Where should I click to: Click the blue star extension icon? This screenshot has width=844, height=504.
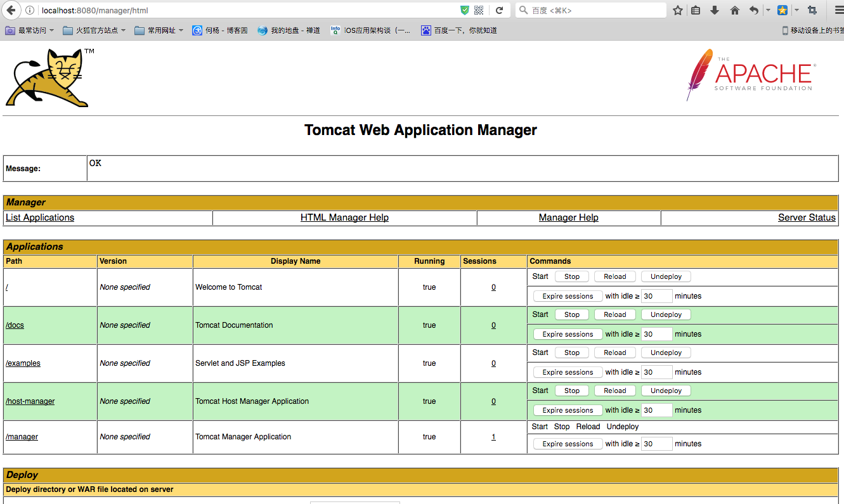click(x=782, y=10)
